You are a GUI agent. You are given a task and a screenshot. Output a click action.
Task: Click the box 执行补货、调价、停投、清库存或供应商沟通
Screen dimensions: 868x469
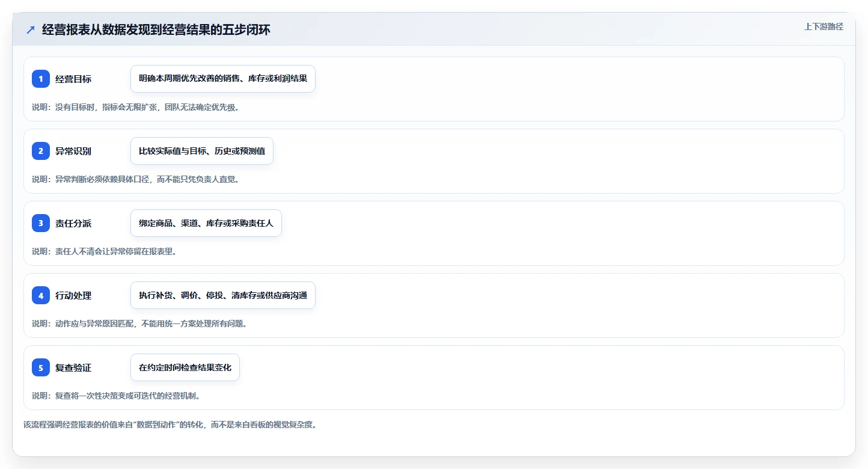coord(223,295)
